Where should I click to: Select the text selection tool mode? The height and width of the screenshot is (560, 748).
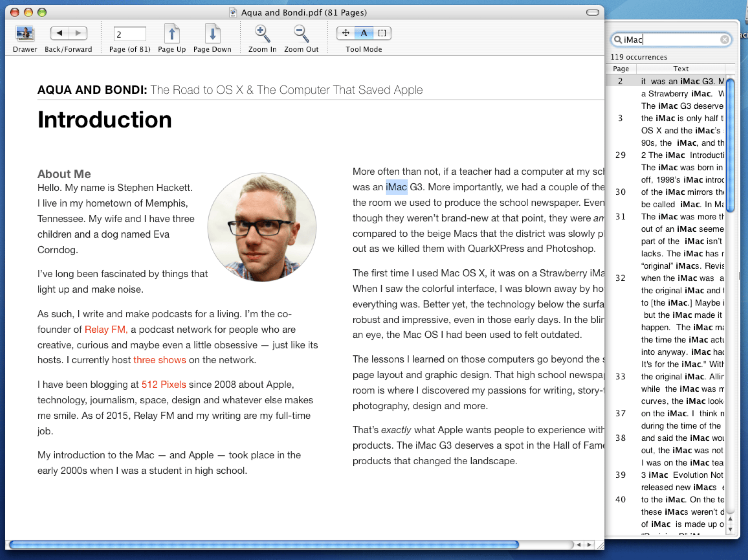click(364, 33)
